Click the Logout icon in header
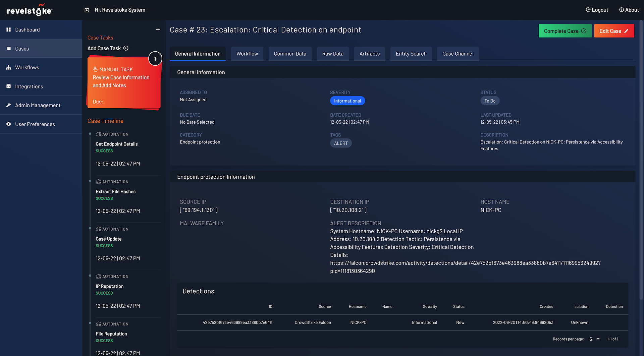This screenshot has width=644, height=356. pyautogui.click(x=588, y=10)
